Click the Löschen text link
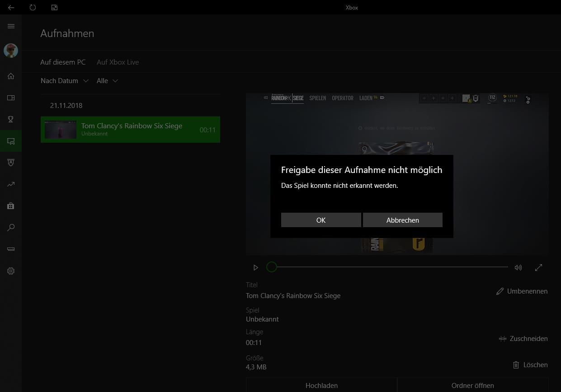Viewport: 561px width, 392px height. (535, 365)
